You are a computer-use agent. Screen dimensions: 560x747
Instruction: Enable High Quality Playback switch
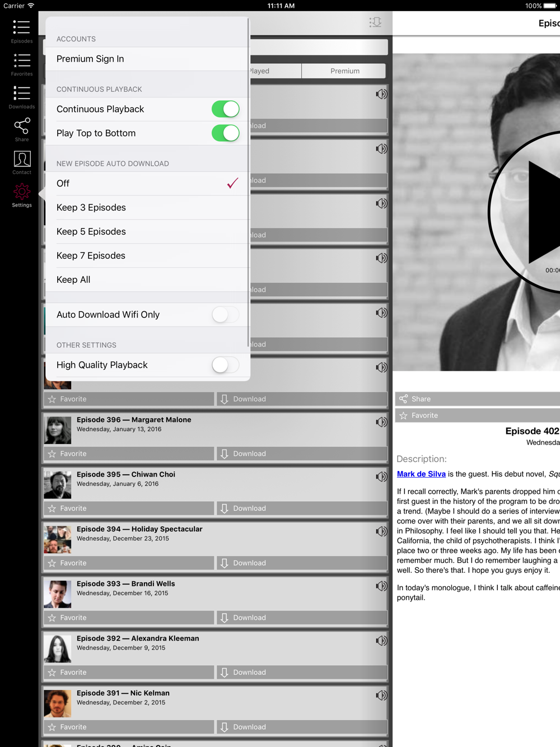226,365
